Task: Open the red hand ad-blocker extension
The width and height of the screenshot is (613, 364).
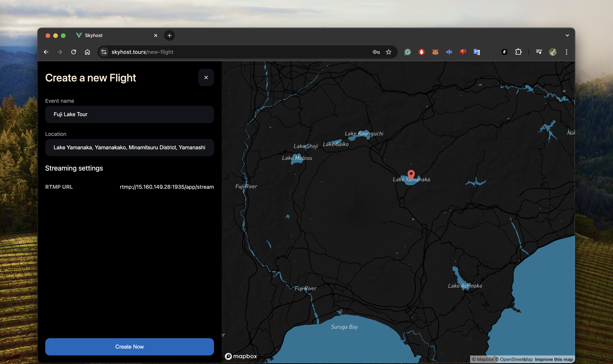Action: [x=422, y=52]
